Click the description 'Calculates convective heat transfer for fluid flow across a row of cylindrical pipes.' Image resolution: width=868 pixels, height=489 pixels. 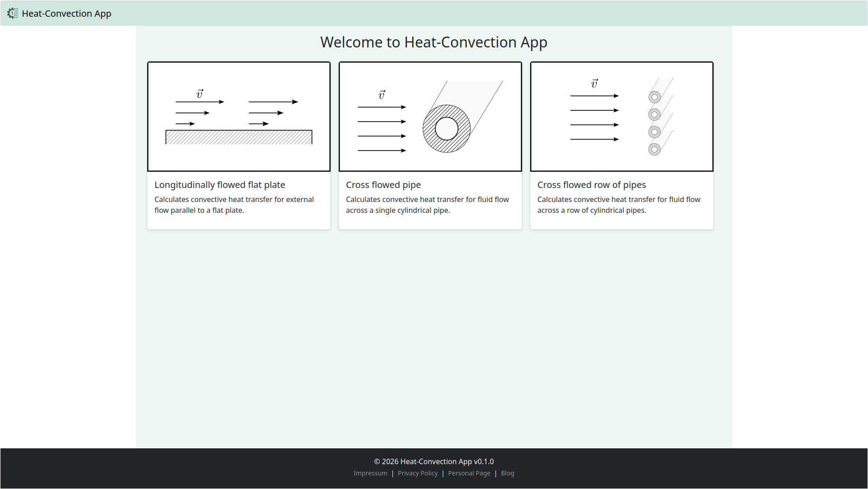619,205
